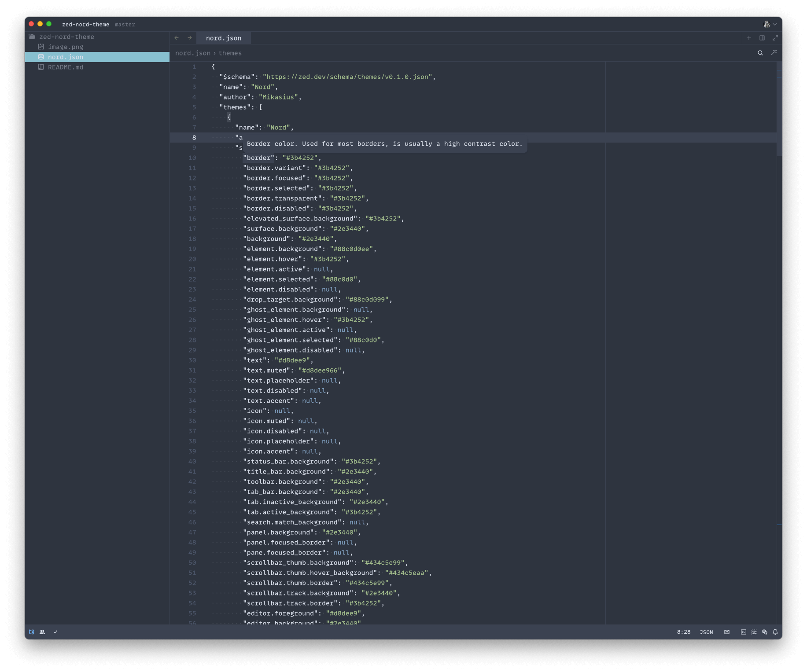Viewport: 807px width, 672px height.
Task: Select nord.json in the file tree
Action: [x=66, y=57]
